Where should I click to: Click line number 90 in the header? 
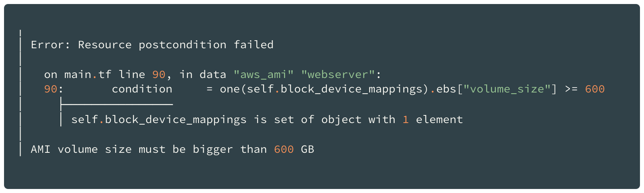point(159,74)
